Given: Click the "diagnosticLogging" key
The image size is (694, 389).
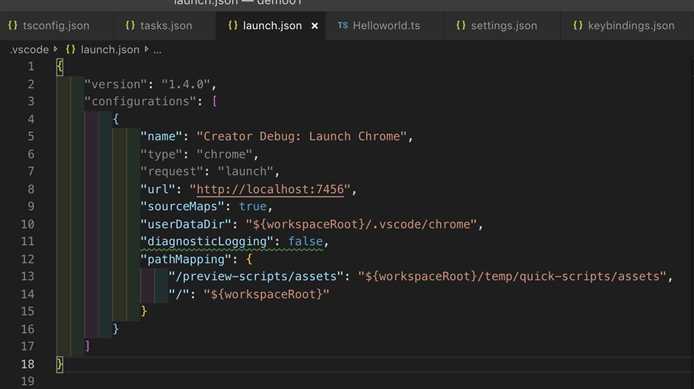Looking at the screenshot, I should [x=207, y=241].
